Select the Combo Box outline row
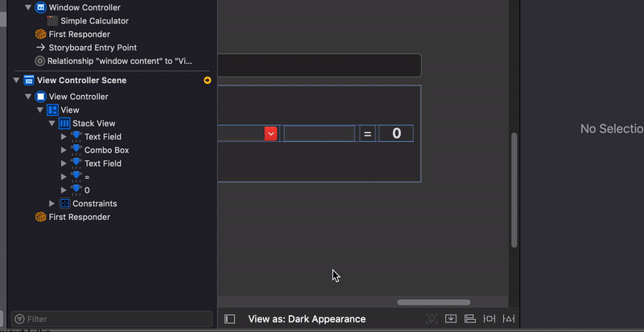Screen dimensions: 644x332 [107, 150]
